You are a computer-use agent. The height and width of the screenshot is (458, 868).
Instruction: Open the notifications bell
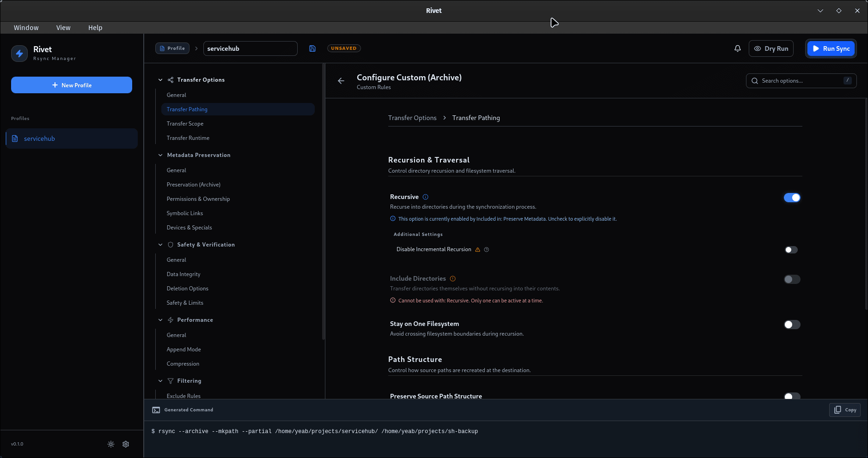click(738, 48)
